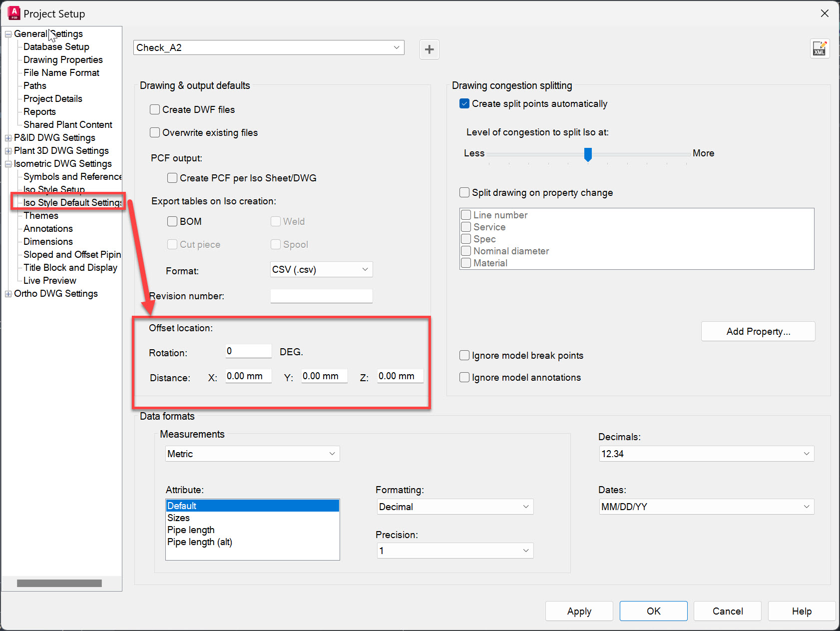Collapse the Isometric DWG Settings section
Image resolution: width=840 pixels, height=631 pixels.
click(7, 163)
